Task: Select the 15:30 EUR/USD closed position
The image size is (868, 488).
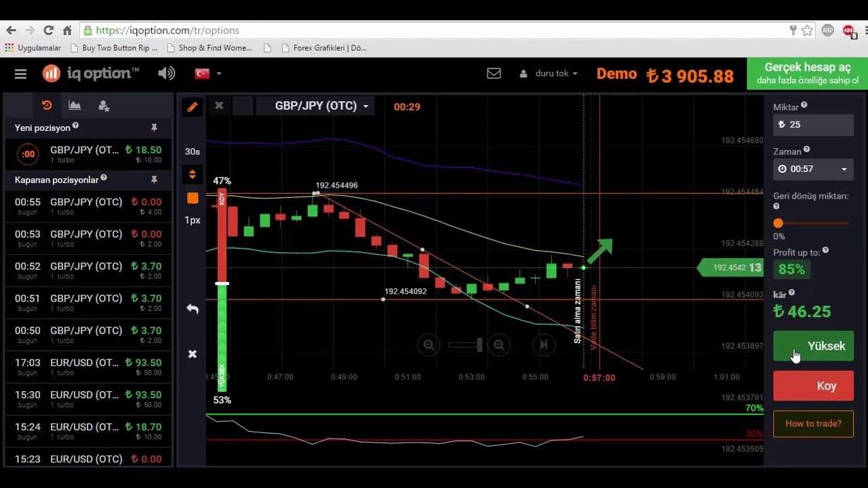Action: click(x=88, y=399)
